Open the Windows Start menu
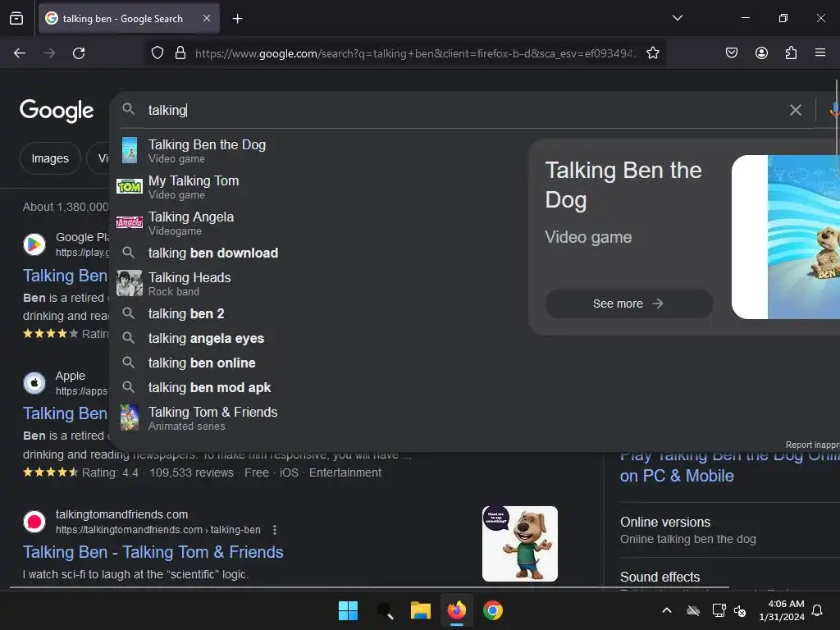Screen dimensions: 840x630 coord(348,610)
